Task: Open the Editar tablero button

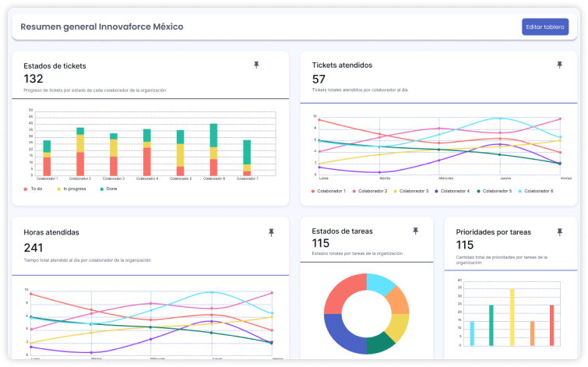Action: click(545, 27)
